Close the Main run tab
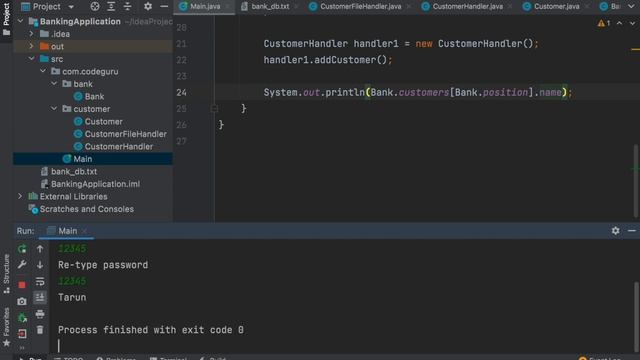Image resolution: width=640 pixels, height=360 pixels. point(84,231)
